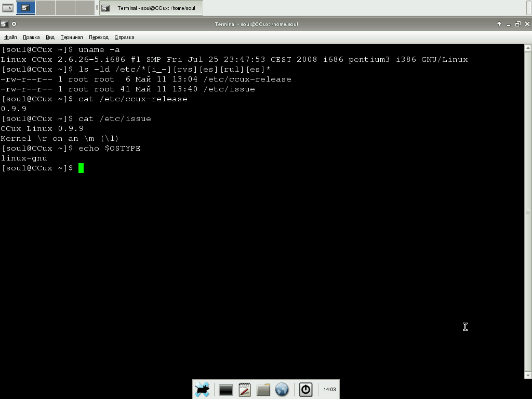Image resolution: width=532 pixels, height=399 pixels.
Task: Maximize the Terminal window
Action: point(518,24)
